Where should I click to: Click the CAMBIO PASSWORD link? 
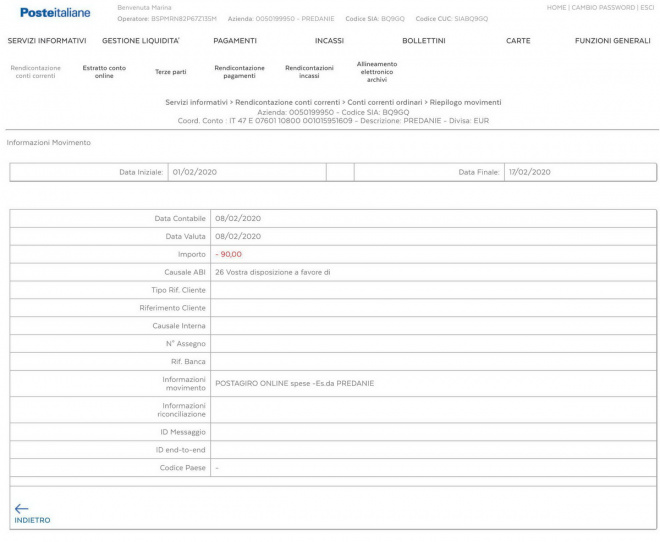[x=603, y=7]
